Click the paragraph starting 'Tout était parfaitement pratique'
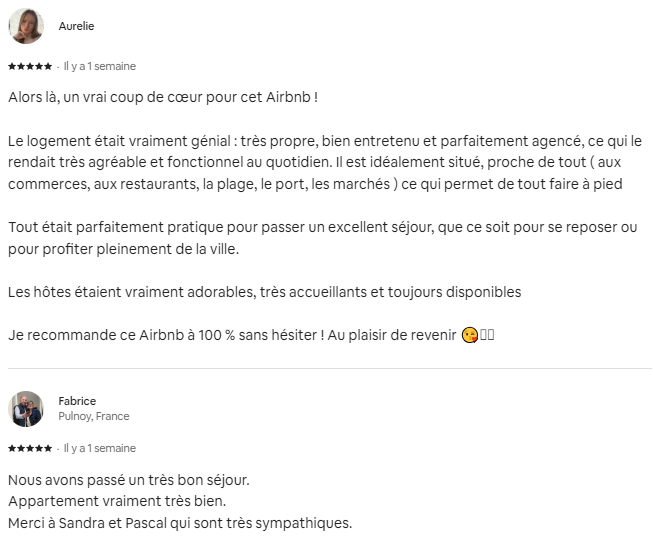 point(322,238)
